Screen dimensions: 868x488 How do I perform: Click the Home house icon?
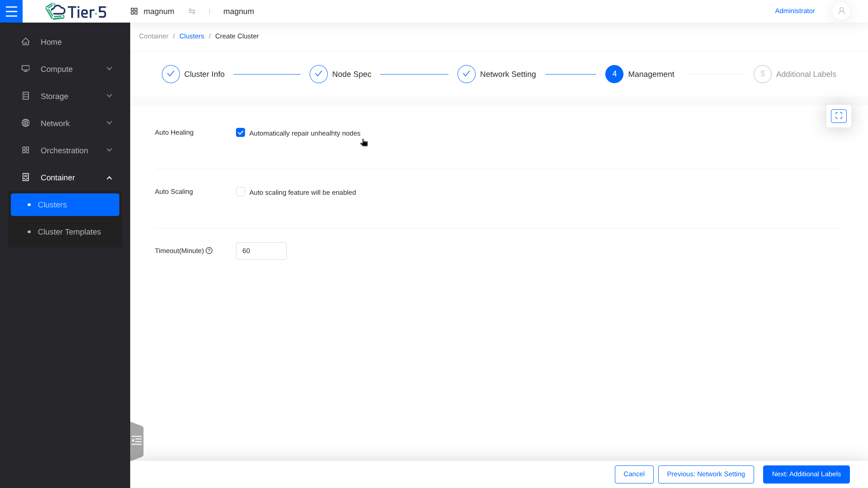pos(26,42)
